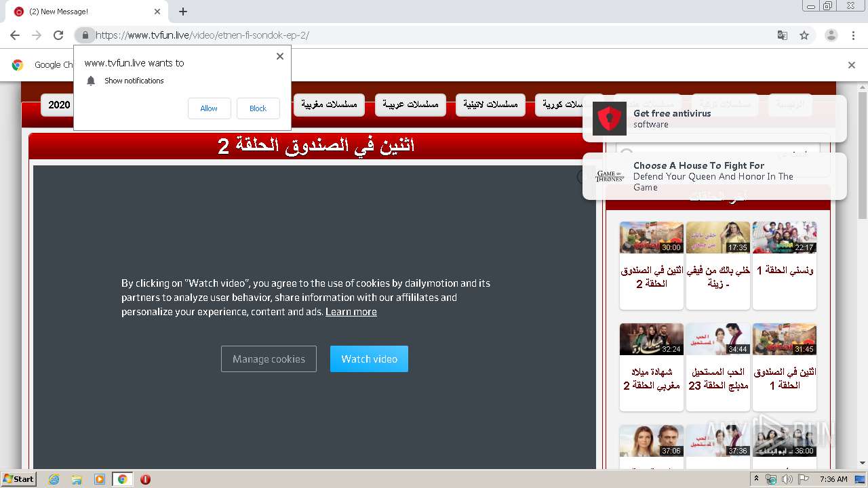This screenshot has width=868, height=488.
Task: Open the volume speaker tray icon
Action: [x=787, y=479]
